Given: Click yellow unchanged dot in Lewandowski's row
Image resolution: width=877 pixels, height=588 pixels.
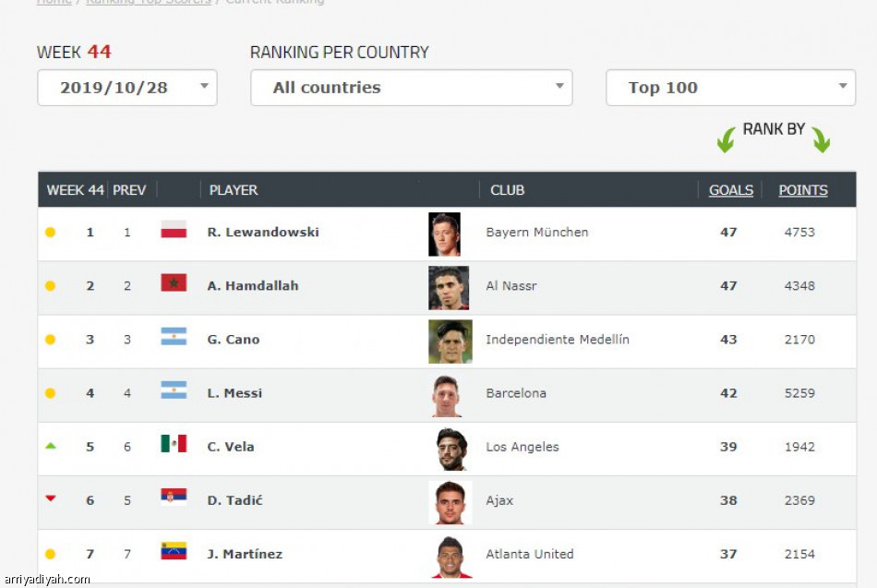Looking at the screenshot, I should (51, 233).
